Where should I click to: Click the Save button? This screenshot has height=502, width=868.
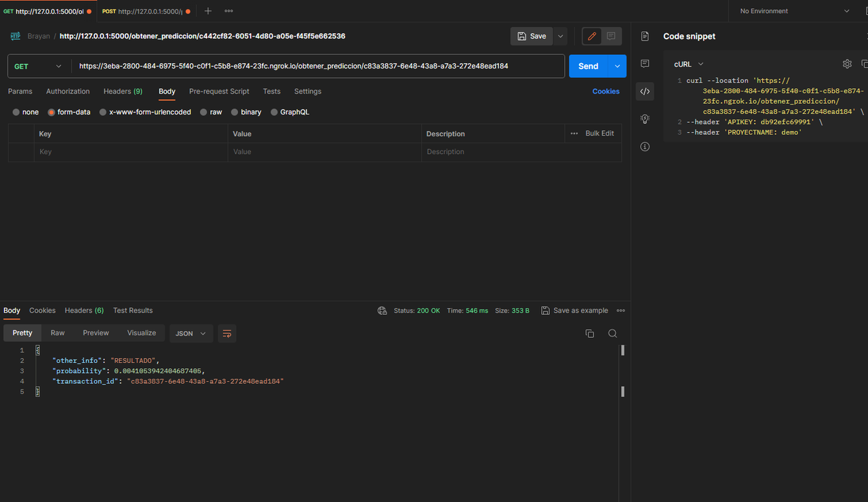[x=532, y=36]
